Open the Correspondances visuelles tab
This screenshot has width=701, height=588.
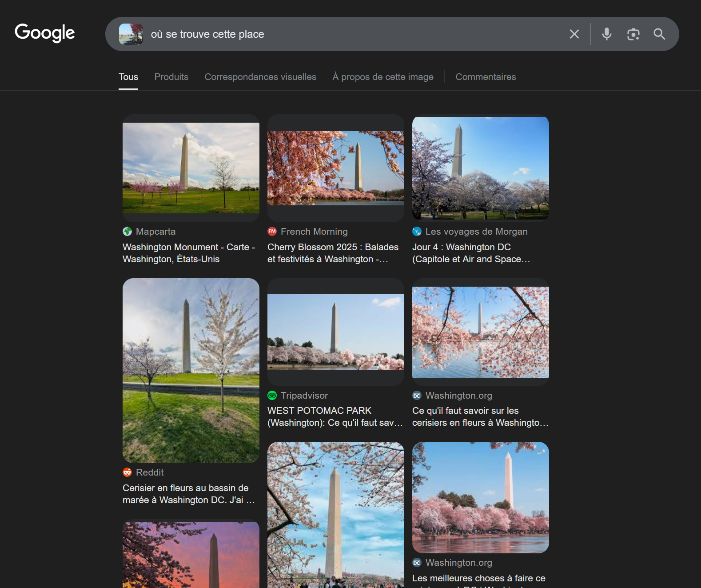260,77
